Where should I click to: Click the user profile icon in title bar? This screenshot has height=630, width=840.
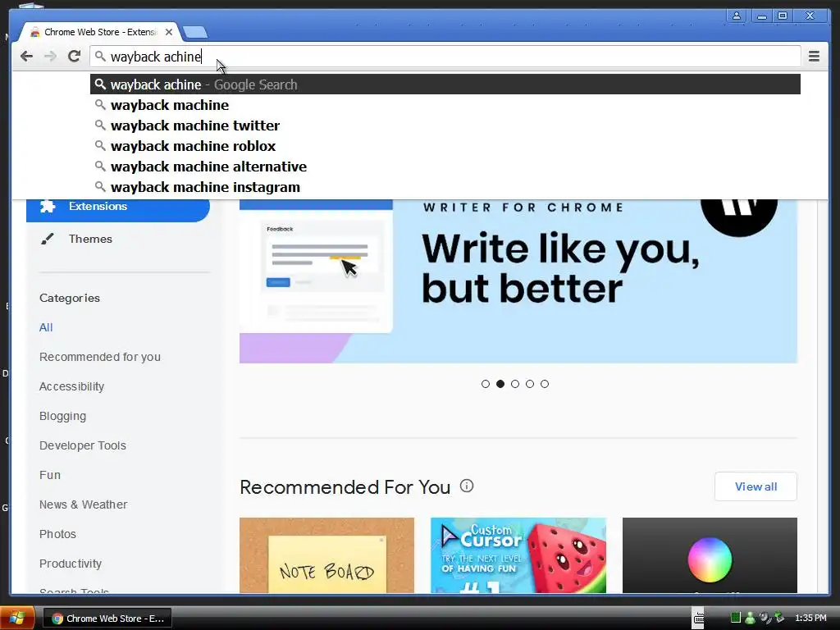tap(737, 16)
